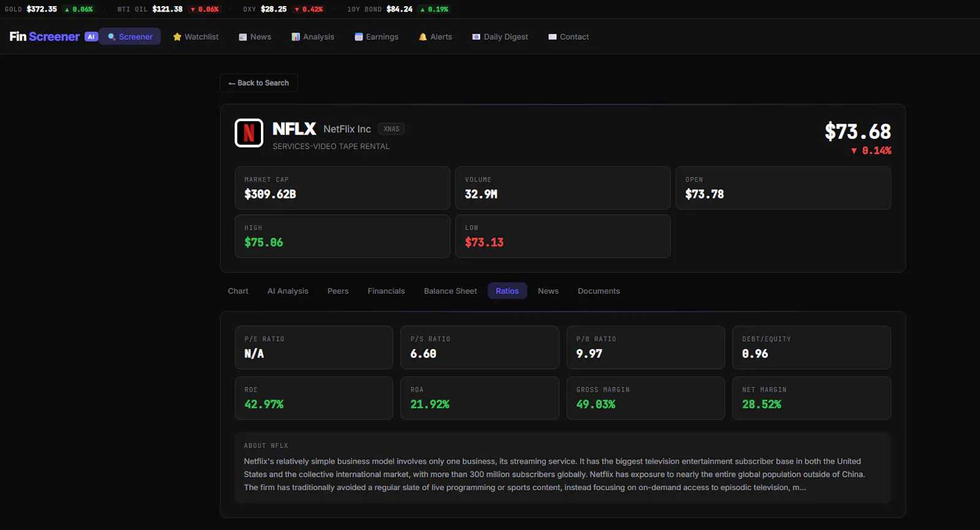
Task: Open the Screener nav item
Action: pyautogui.click(x=130, y=37)
